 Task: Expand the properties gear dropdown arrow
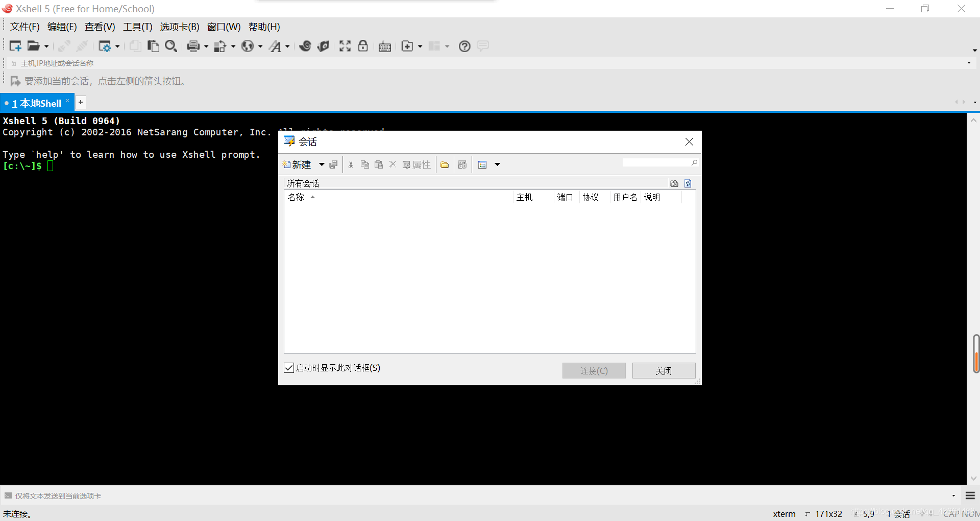tap(117, 46)
